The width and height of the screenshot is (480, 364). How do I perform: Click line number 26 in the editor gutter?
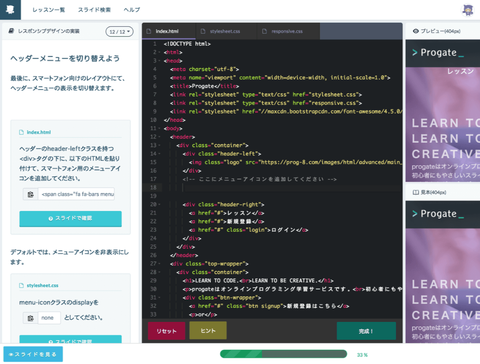click(153, 255)
